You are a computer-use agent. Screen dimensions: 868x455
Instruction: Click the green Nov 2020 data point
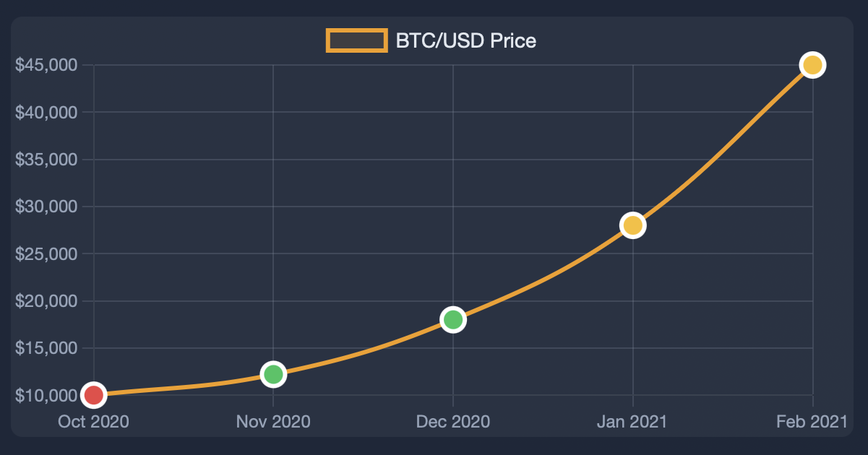(x=273, y=374)
